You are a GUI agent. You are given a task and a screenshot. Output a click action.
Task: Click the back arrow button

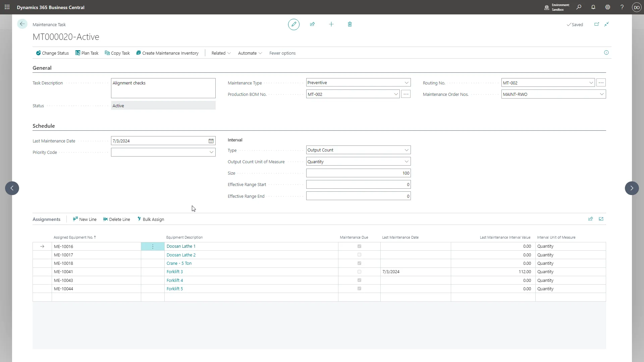(22, 24)
